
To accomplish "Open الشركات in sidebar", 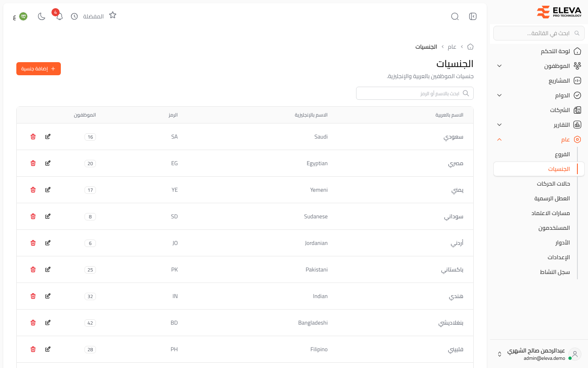I will pyautogui.click(x=539, y=110).
